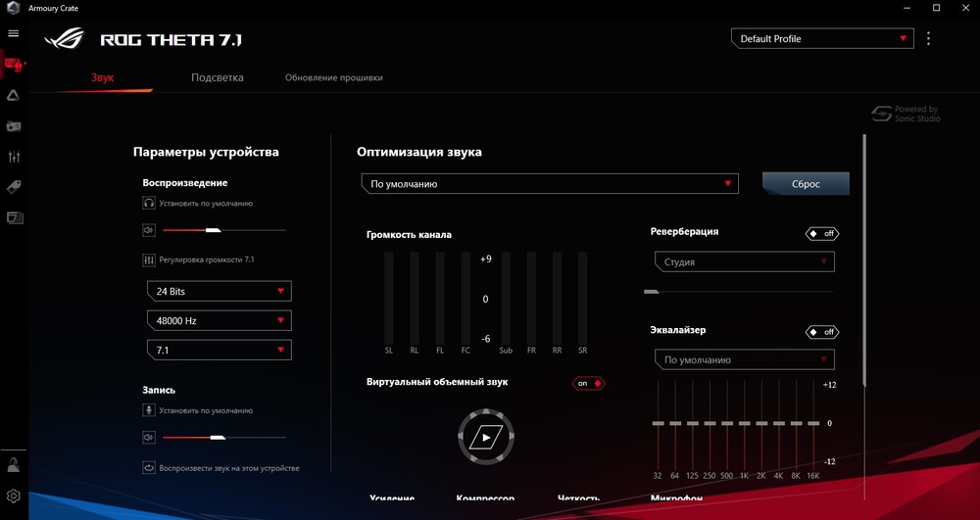Click the Сброс reset button
This screenshot has width=980, height=520.
[x=806, y=184]
